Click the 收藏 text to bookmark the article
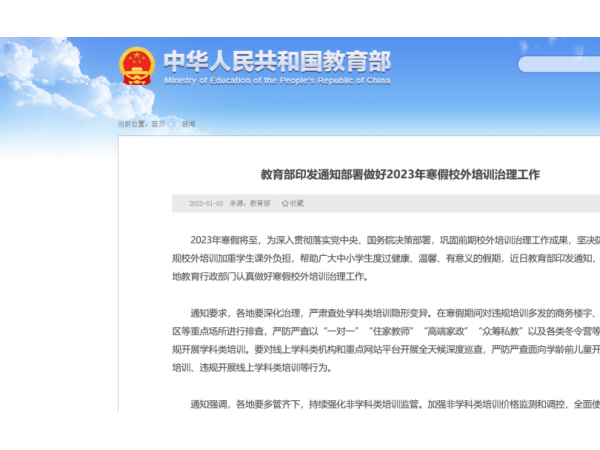Image resolution: width=600 pixels, height=450 pixels. (x=297, y=203)
